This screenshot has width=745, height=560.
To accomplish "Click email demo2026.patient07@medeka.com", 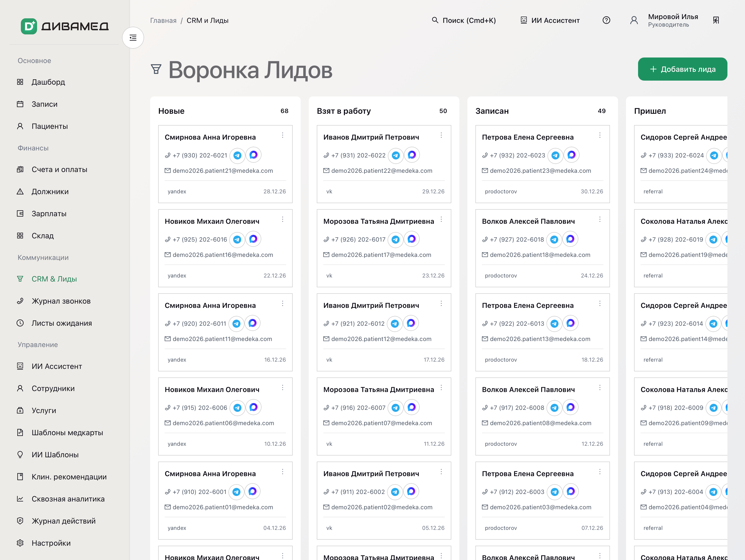I will click(x=381, y=423).
